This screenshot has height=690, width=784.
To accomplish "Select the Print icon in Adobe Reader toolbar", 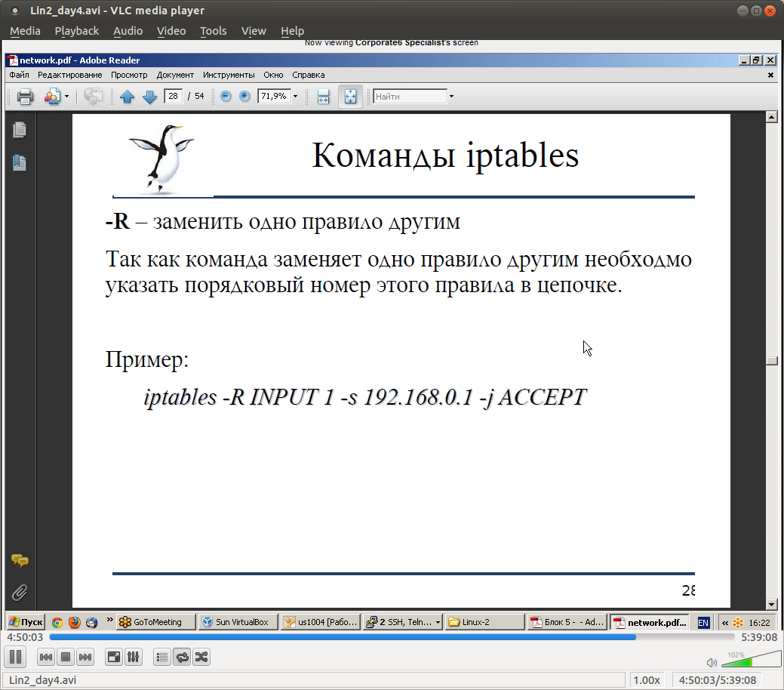I will (x=23, y=96).
